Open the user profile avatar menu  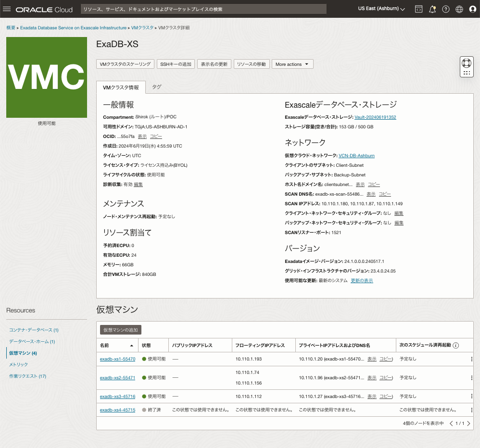pos(472,9)
